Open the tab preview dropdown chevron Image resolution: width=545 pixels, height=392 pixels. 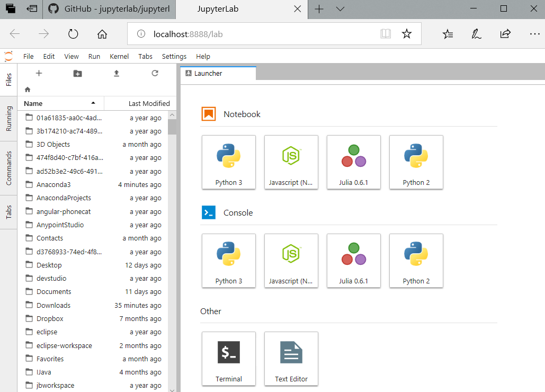[340, 9]
